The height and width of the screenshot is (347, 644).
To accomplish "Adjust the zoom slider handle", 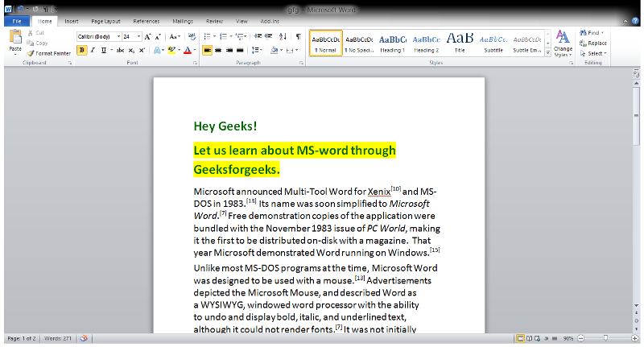I will point(606,338).
